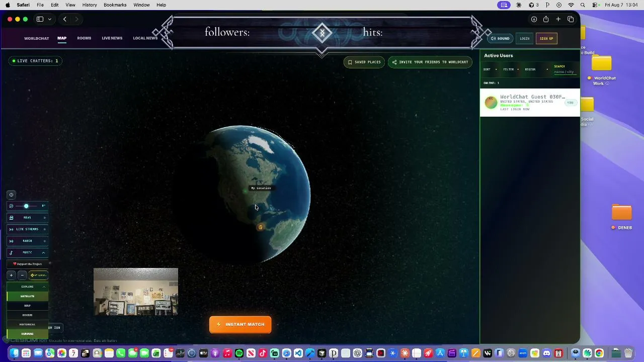Open the Wi-Fi menu bar icon

click(571, 5)
